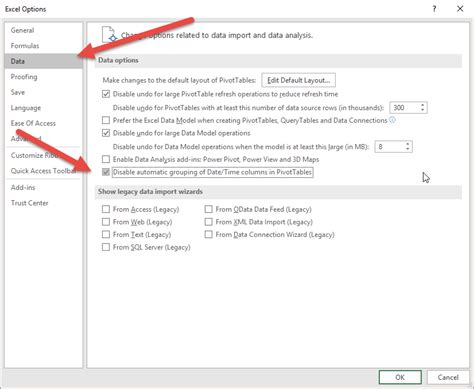Click the Edit Default Layout button
The height and width of the screenshot is (389, 474).
(x=298, y=80)
